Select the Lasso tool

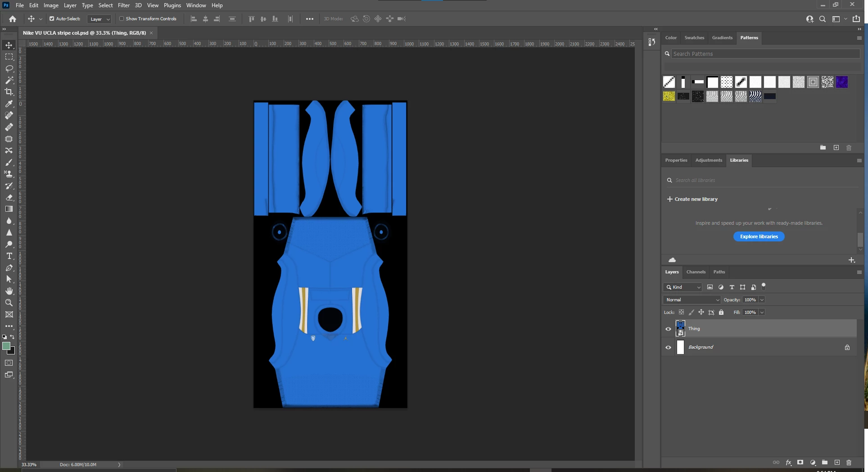click(9, 68)
